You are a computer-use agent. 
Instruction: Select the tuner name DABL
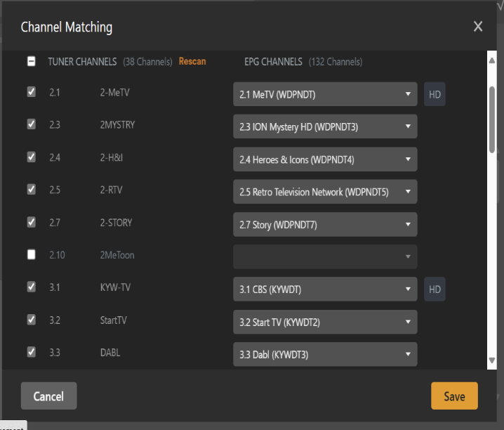click(110, 353)
